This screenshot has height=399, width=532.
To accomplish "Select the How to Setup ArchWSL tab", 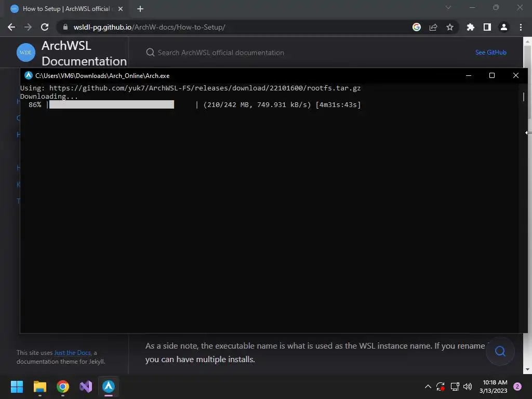I will pos(66,9).
